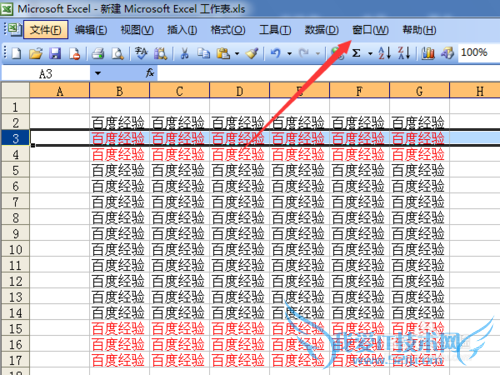This screenshot has width=500, height=375.
Task: Click red cell D4 百度经验
Action: [240, 154]
